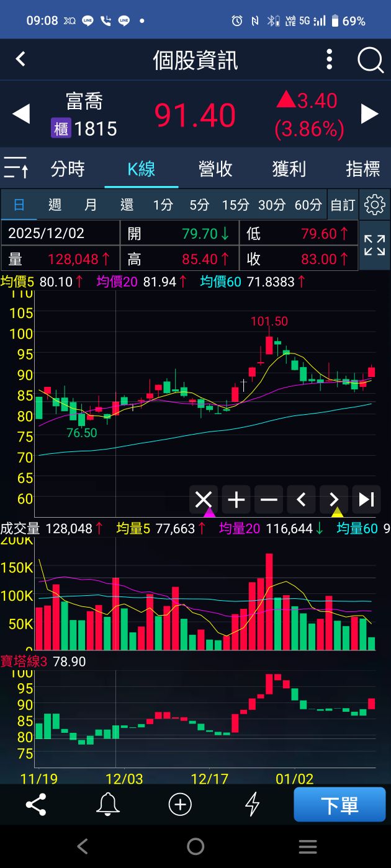The height and width of the screenshot is (868, 391).
Task: Tap Android recent apps button
Action: [x=308, y=846]
